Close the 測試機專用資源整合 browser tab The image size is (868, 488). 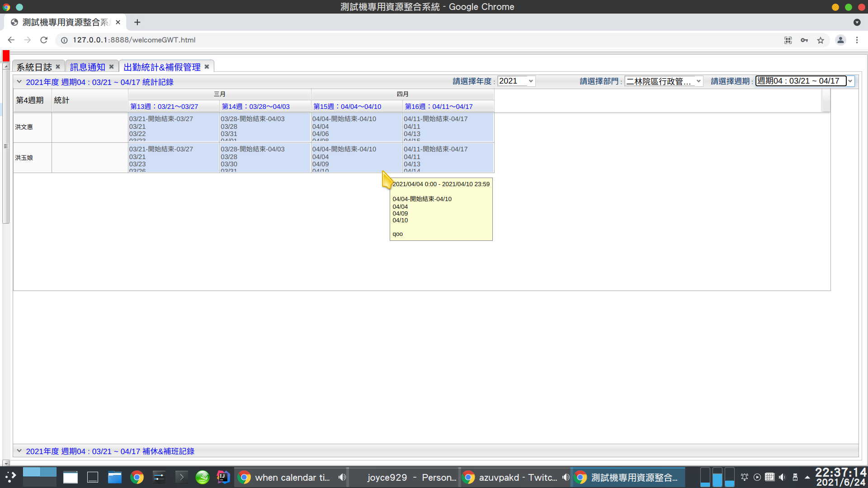point(118,22)
